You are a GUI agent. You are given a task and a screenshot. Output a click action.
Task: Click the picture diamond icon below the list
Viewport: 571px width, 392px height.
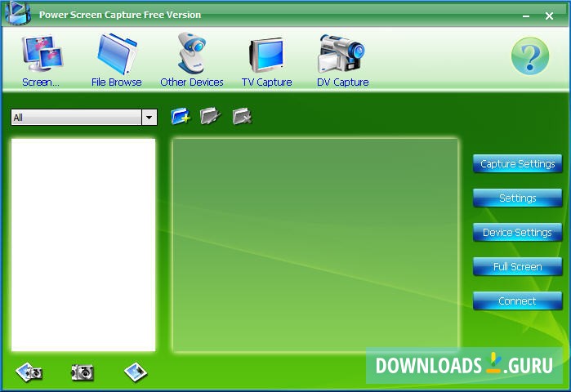136,372
